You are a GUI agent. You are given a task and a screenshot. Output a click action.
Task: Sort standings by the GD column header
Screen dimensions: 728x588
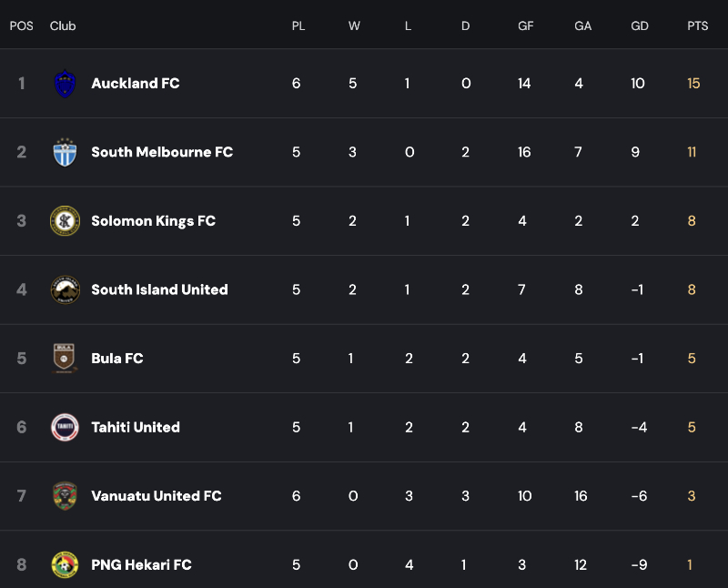(x=639, y=25)
